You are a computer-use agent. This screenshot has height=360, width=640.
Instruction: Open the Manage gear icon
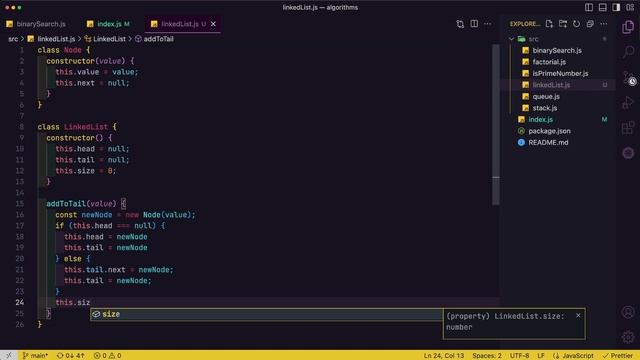pos(628,337)
